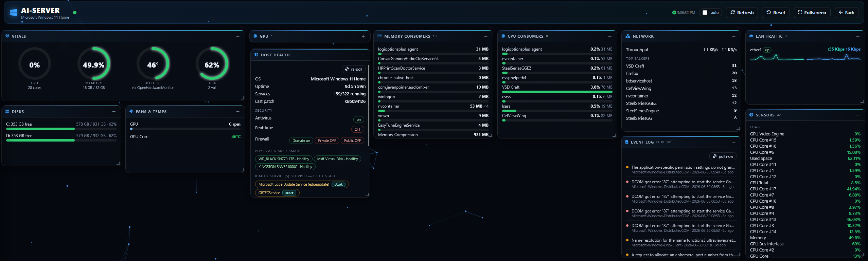Click the CPU 0% gauge
Screen dimensions: 868x261
pos(35,64)
